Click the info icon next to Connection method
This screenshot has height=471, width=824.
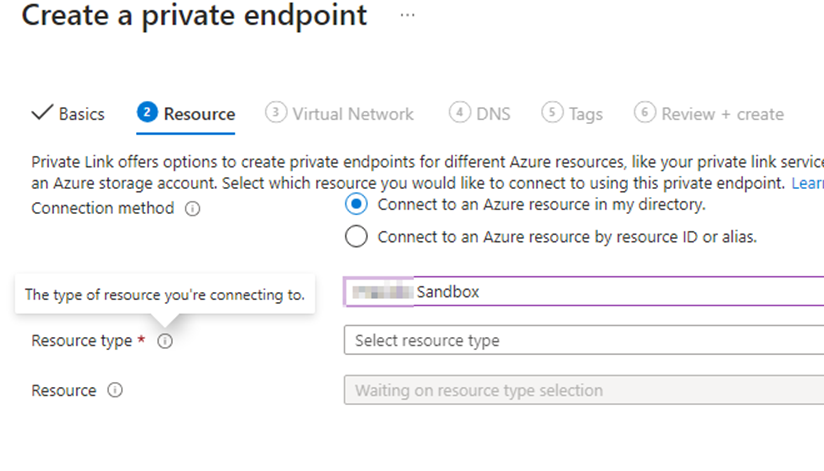point(192,209)
